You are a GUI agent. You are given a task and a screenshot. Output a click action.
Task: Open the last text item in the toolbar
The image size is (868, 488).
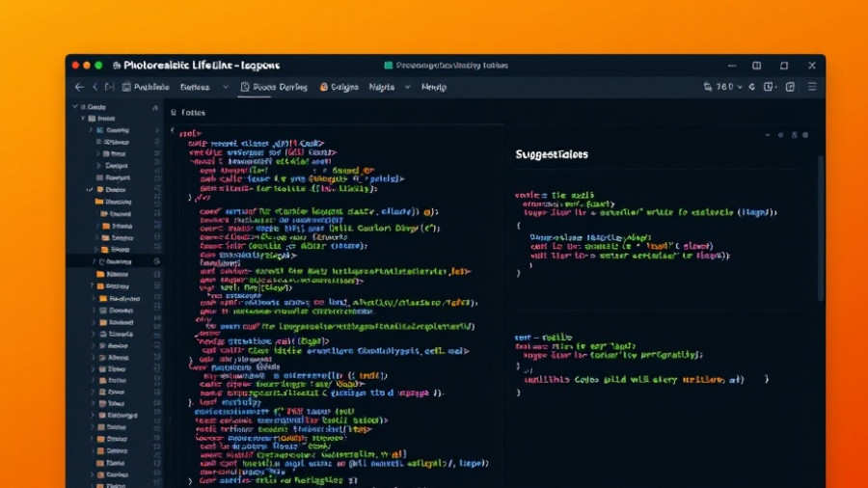coord(433,87)
